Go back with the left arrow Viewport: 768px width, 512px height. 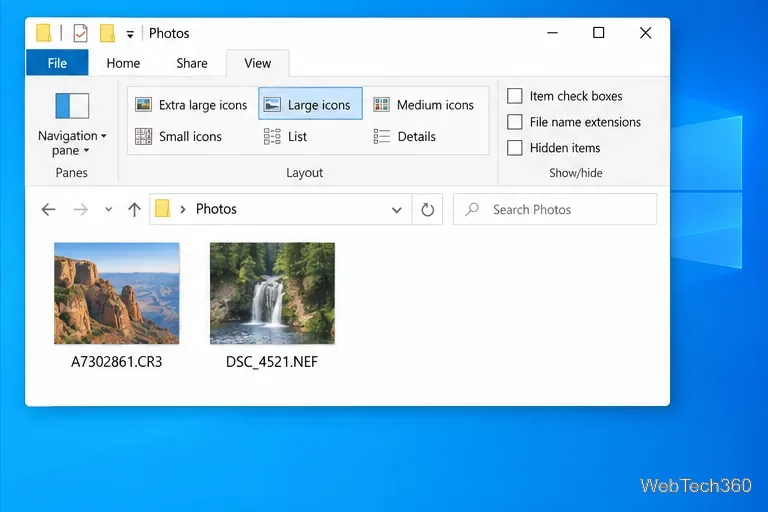pos(48,210)
